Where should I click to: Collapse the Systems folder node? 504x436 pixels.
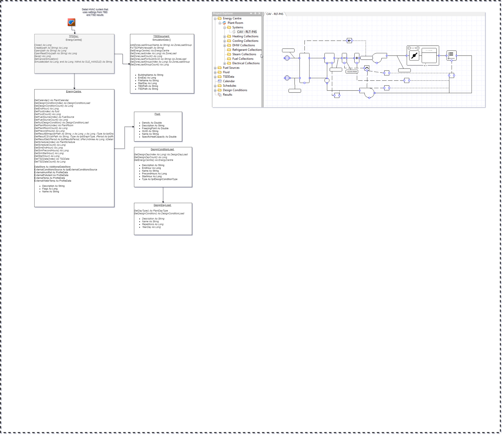pyautogui.click(x=225, y=28)
